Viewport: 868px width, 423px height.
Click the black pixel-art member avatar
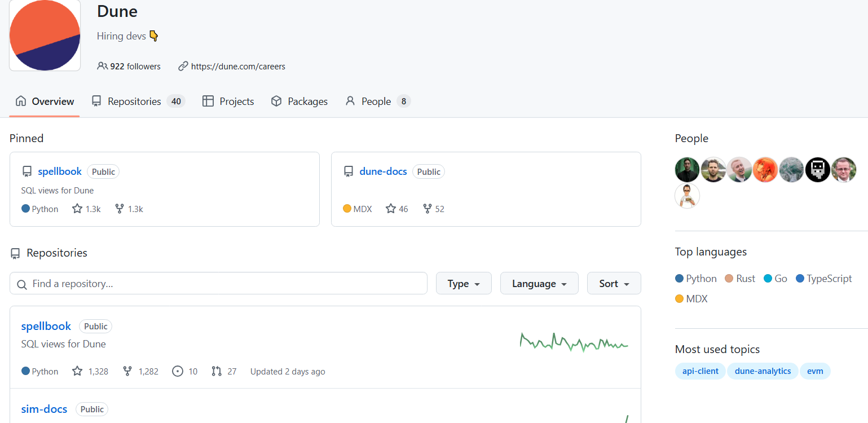point(817,170)
